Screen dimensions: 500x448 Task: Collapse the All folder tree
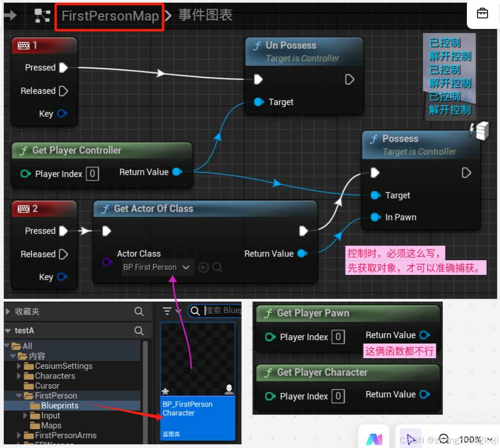[7, 345]
